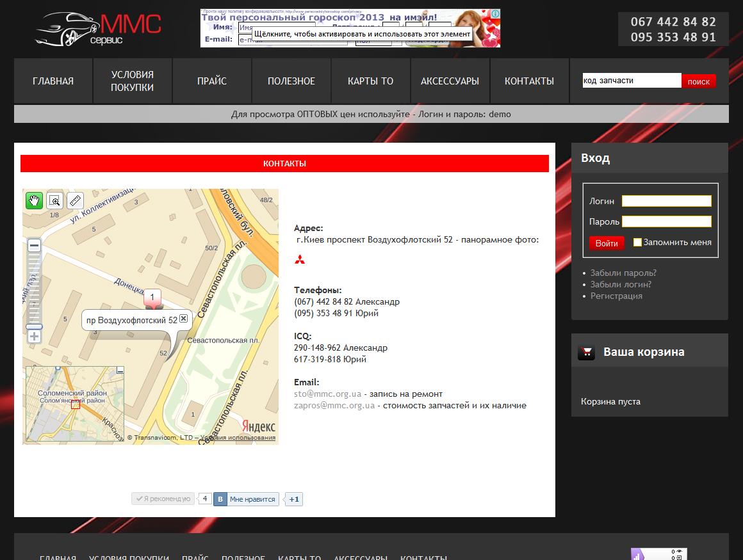Open the КАРТЫ ТО menu item
The width and height of the screenshot is (743, 560).
[370, 81]
